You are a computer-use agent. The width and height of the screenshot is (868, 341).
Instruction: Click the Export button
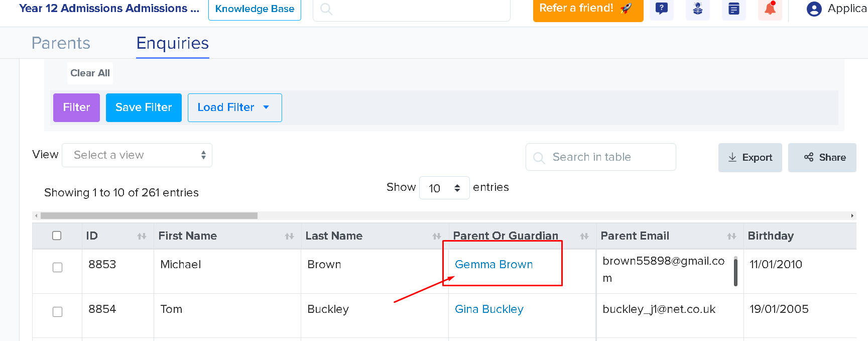click(x=750, y=158)
